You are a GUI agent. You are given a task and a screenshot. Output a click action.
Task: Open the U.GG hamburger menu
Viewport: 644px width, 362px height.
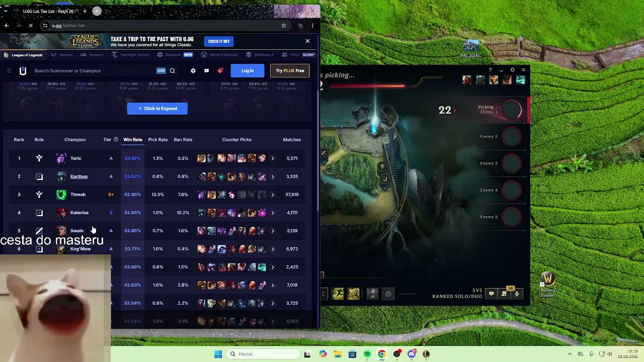(x=9, y=71)
